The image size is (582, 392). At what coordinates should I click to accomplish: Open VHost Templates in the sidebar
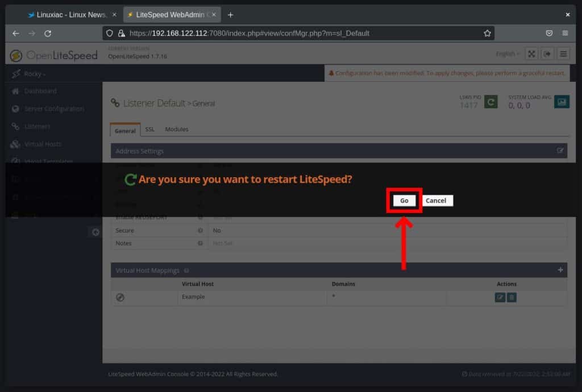pos(48,161)
